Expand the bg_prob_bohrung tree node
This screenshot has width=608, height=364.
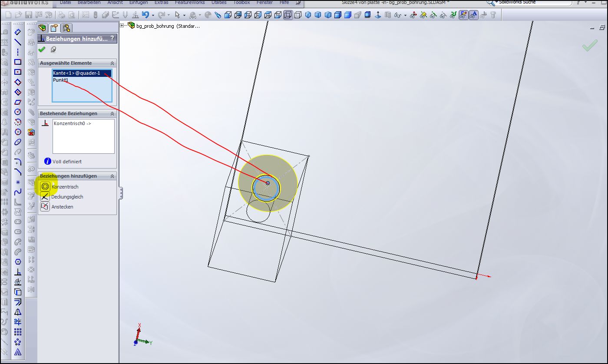(x=122, y=26)
